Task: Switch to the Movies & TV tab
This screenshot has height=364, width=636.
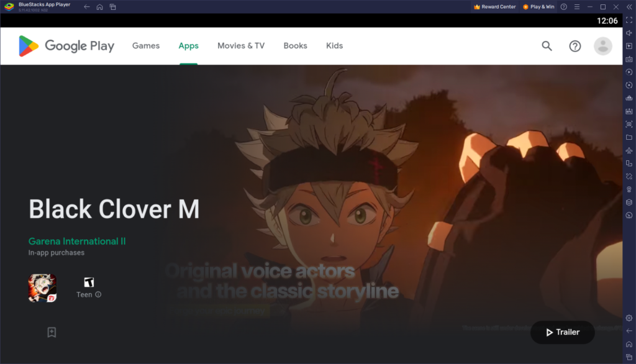Action: [240, 46]
